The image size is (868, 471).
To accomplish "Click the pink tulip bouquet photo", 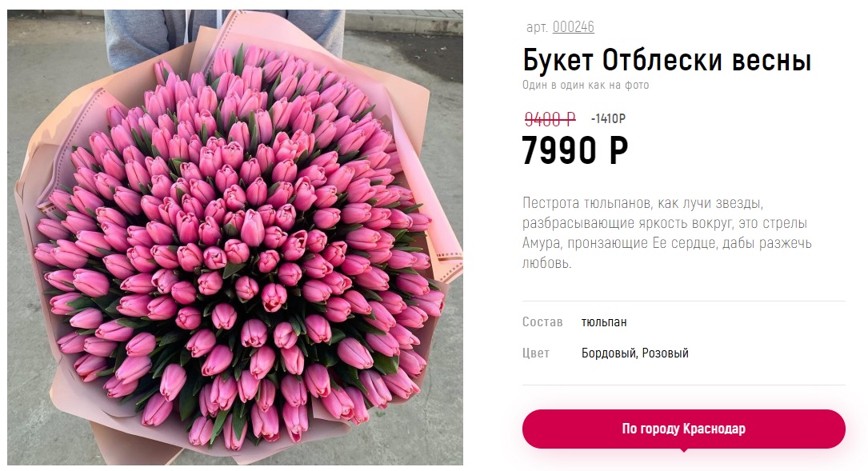I will pos(234,237).
